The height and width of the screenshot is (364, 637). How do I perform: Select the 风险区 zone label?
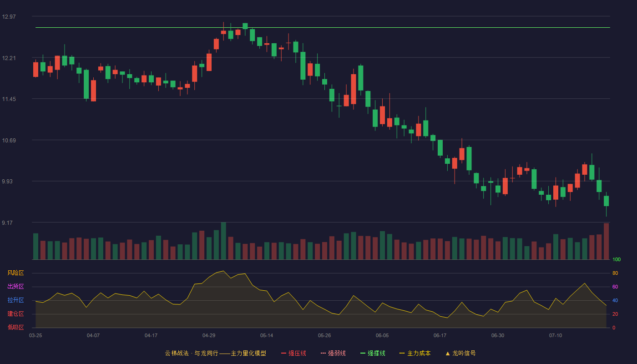click(15, 273)
